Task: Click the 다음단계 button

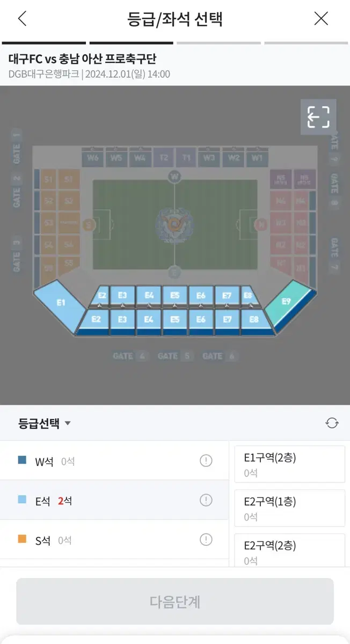Action: (175, 601)
